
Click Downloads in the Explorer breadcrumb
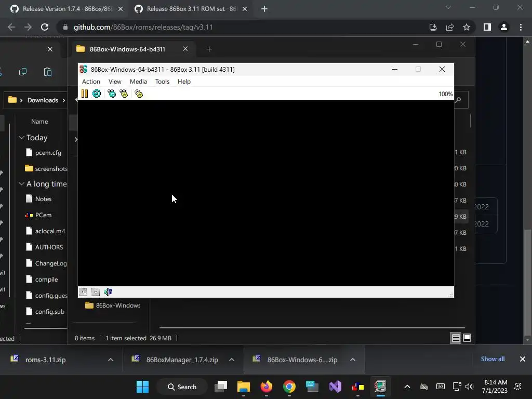43,100
